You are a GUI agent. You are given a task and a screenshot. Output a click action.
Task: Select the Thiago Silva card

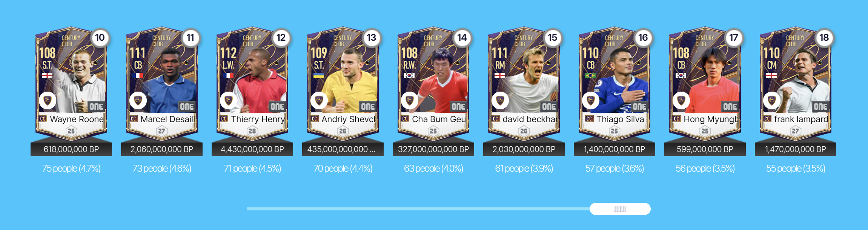point(615,84)
